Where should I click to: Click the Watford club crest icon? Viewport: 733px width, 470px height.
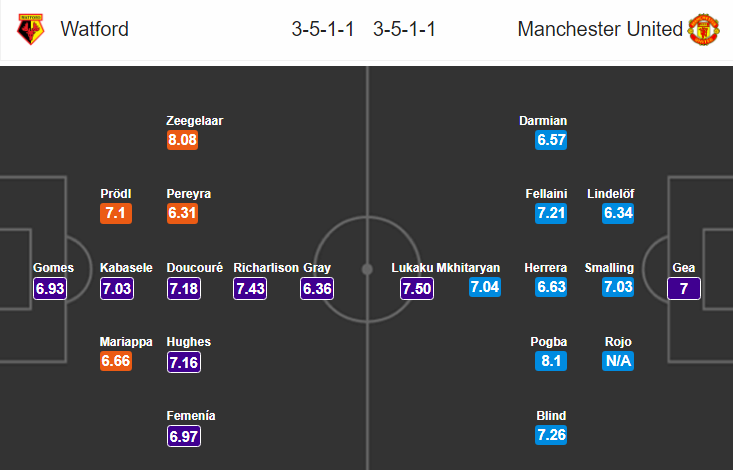[30, 29]
